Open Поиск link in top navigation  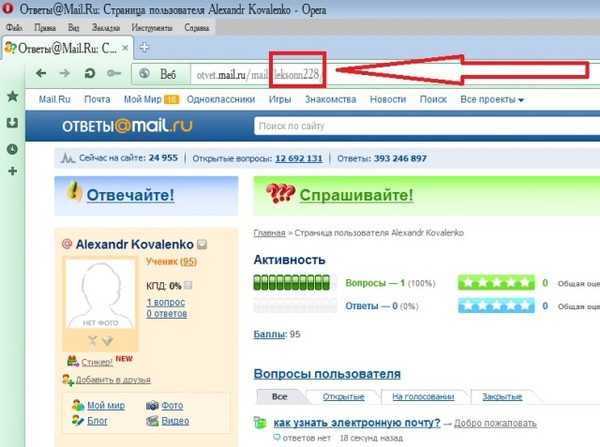coord(433,100)
